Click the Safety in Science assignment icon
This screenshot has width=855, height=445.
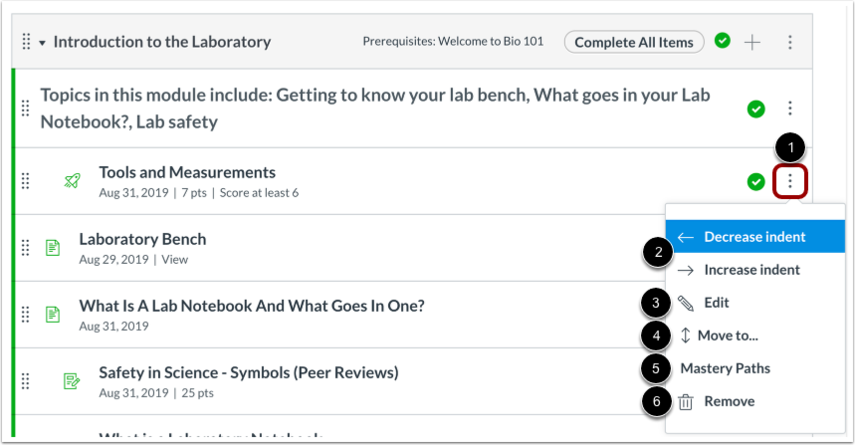point(72,381)
